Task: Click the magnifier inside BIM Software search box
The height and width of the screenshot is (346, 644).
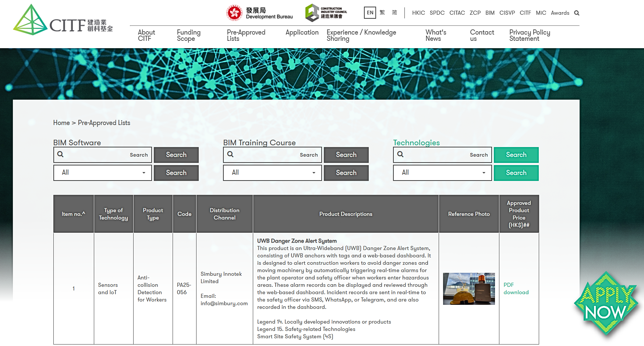Action: tap(60, 154)
